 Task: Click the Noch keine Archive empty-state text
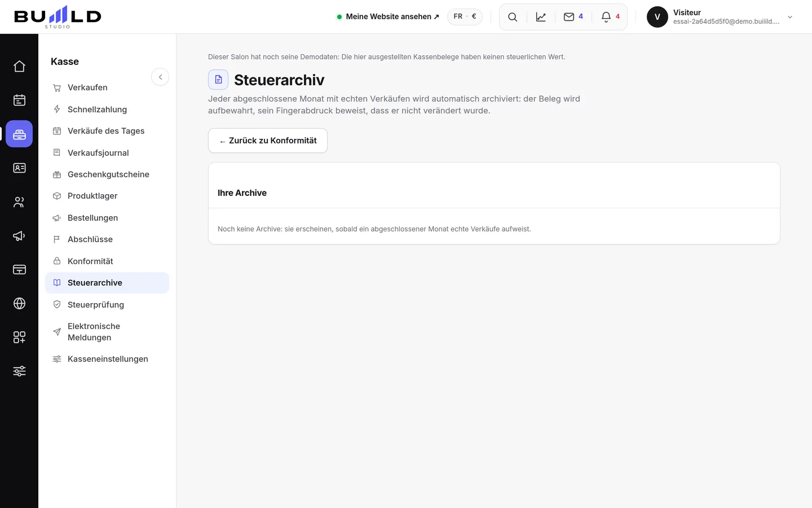tap(374, 229)
